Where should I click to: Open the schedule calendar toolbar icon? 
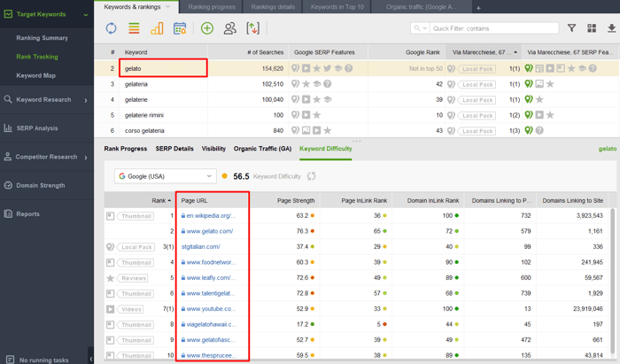(180, 28)
